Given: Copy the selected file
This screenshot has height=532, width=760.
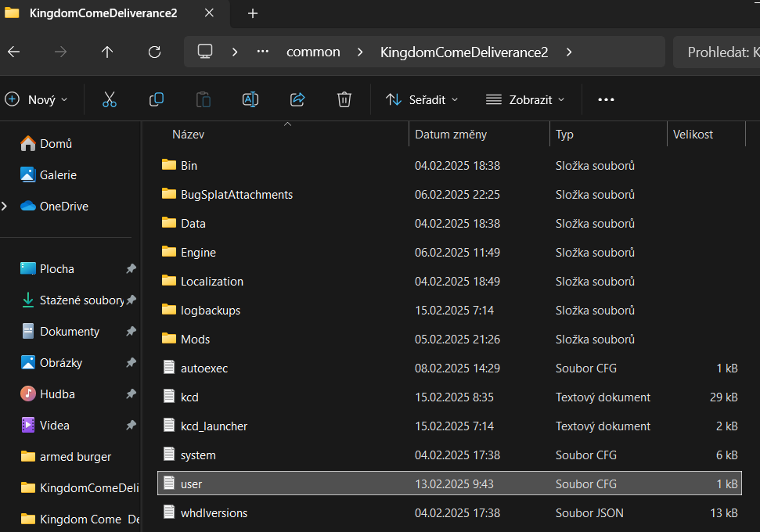Looking at the screenshot, I should 156,100.
